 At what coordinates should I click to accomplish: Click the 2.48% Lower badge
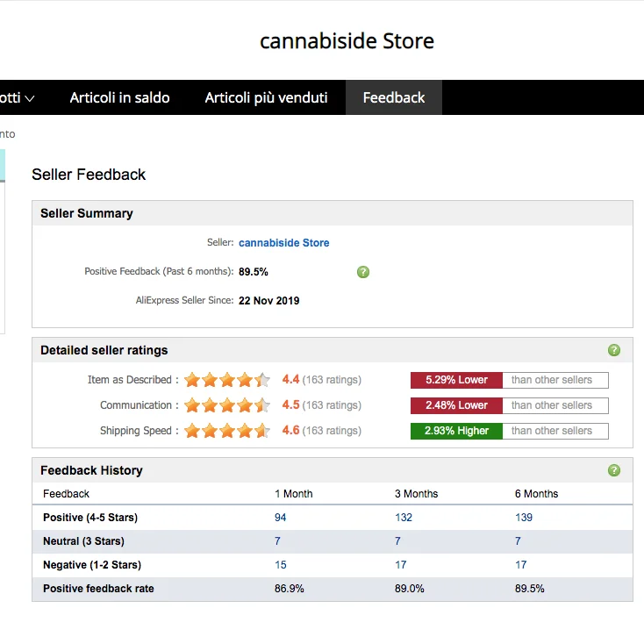(x=456, y=405)
